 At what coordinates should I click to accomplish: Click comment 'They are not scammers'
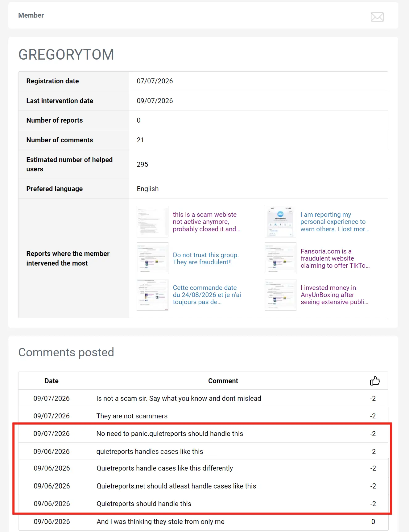point(132,416)
